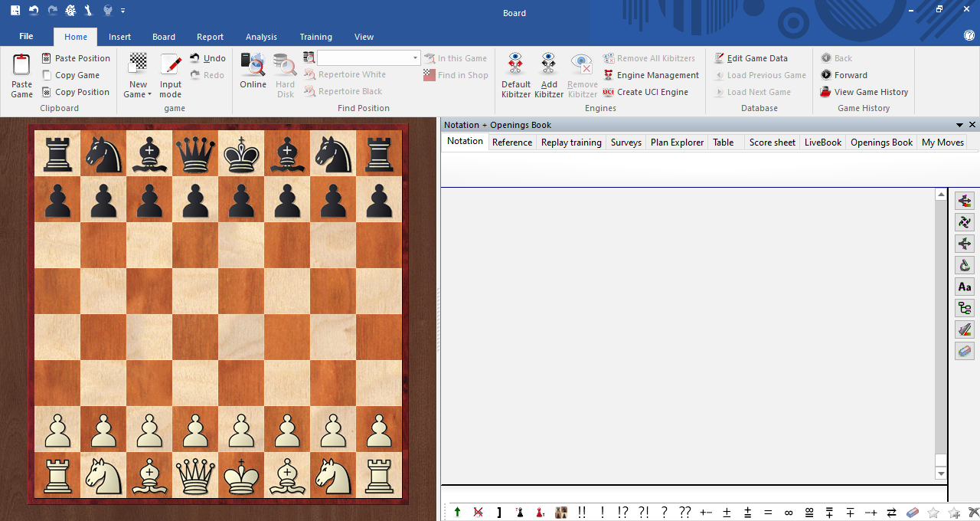Select the Openings Book tab
The width and height of the screenshot is (980, 521).
coord(881,143)
